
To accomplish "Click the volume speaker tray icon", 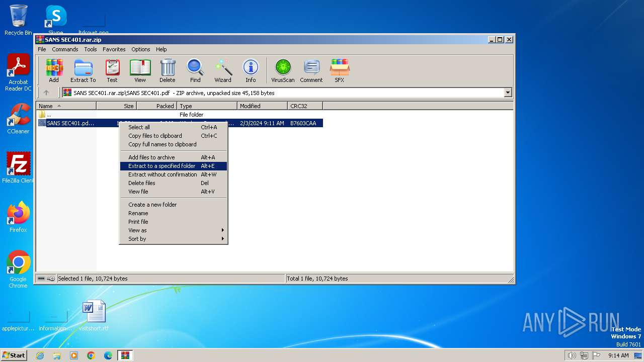I will (x=572, y=355).
